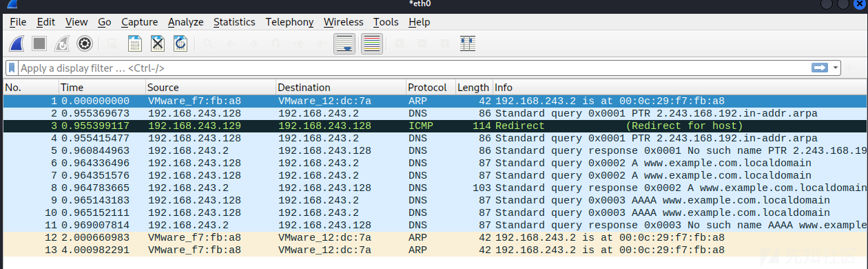Sort by the Time column header
Image resolution: width=868 pixels, height=269 pixels.
(x=102, y=88)
